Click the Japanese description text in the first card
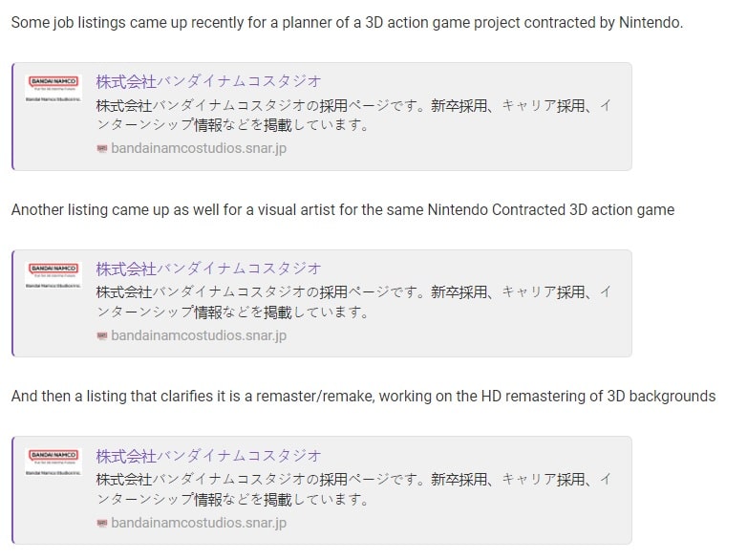This screenshot has width=747, height=560. (x=353, y=116)
